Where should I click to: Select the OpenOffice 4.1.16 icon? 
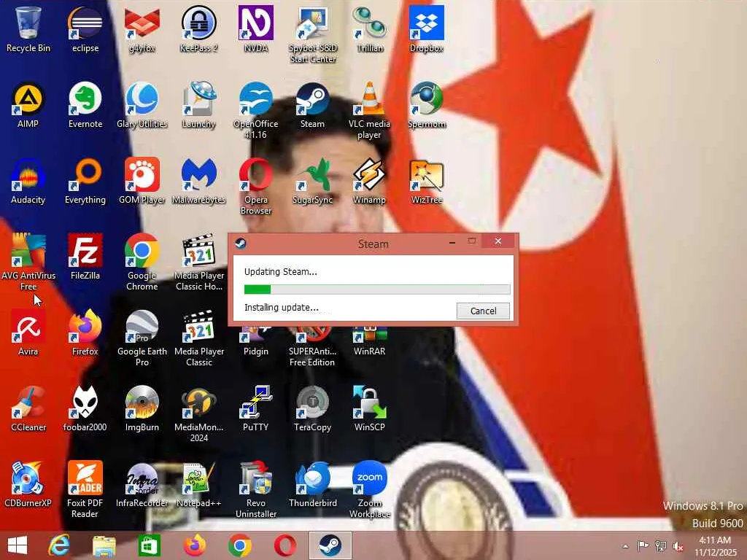click(256, 111)
